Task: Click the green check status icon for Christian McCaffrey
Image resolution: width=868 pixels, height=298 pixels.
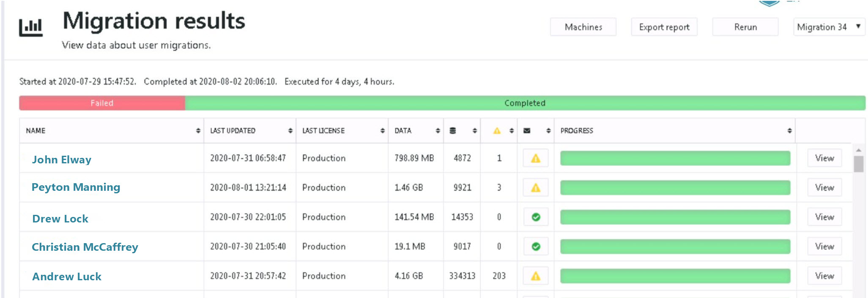Action: pyautogui.click(x=536, y=247)
